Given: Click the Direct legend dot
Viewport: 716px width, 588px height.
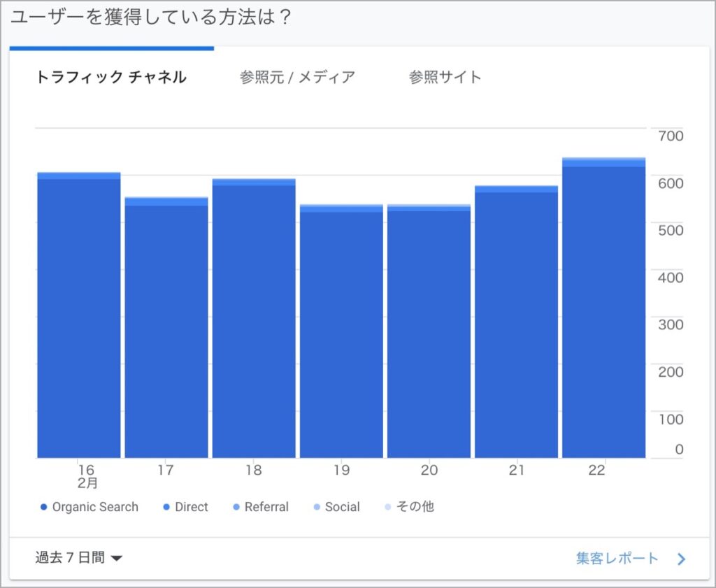Looking at the screenshot, I should [166, 507].
